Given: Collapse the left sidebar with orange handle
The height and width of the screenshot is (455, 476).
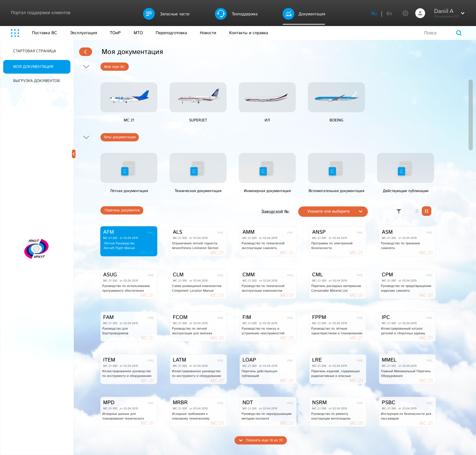Looking at the screenshot, I should coord(74,154).
